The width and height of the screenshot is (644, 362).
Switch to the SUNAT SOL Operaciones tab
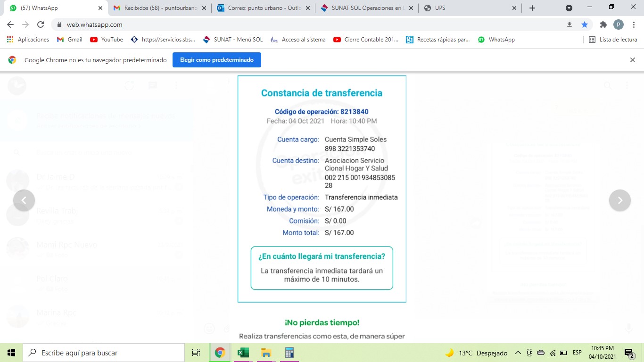(363, 8)
